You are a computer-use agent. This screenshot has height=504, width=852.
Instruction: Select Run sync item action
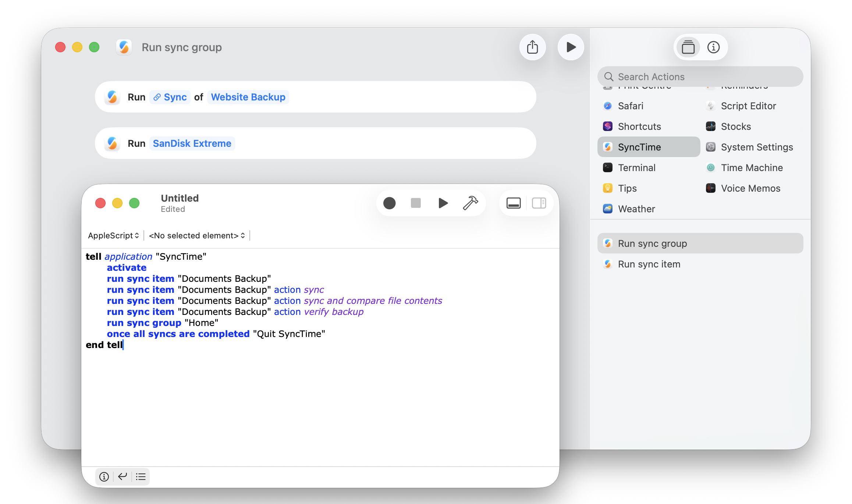649,264
